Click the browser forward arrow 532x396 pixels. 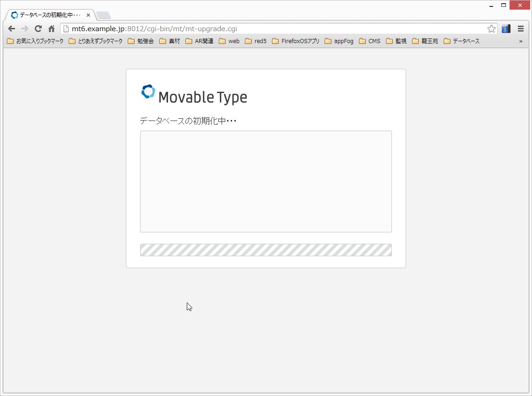click(25, 29)
